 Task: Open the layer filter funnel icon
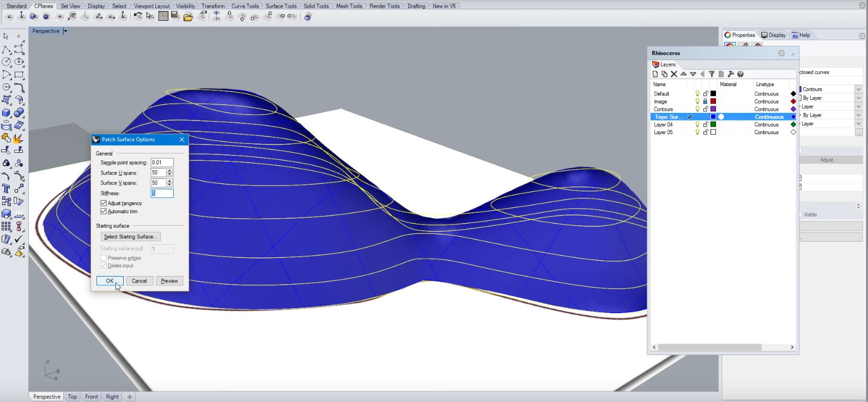[712, 74]
